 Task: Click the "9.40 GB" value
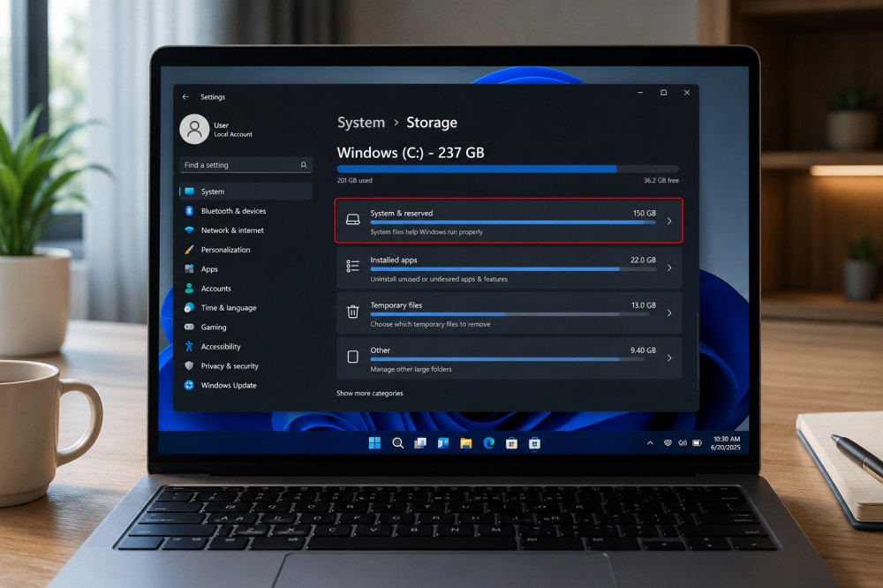643,351
